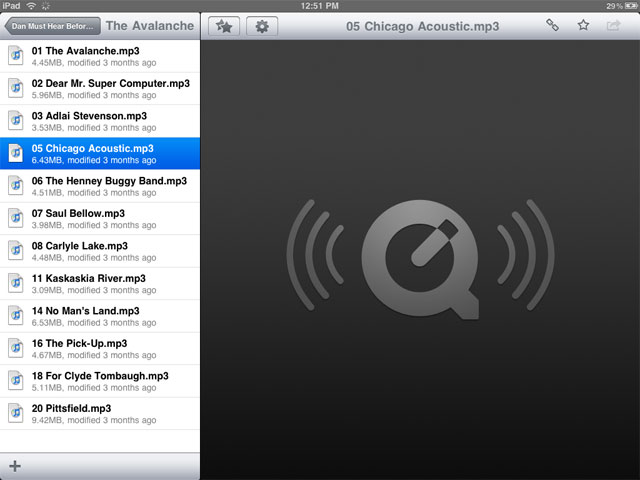Open the favorites list button
640x480 pixels.
pos(224,26)
